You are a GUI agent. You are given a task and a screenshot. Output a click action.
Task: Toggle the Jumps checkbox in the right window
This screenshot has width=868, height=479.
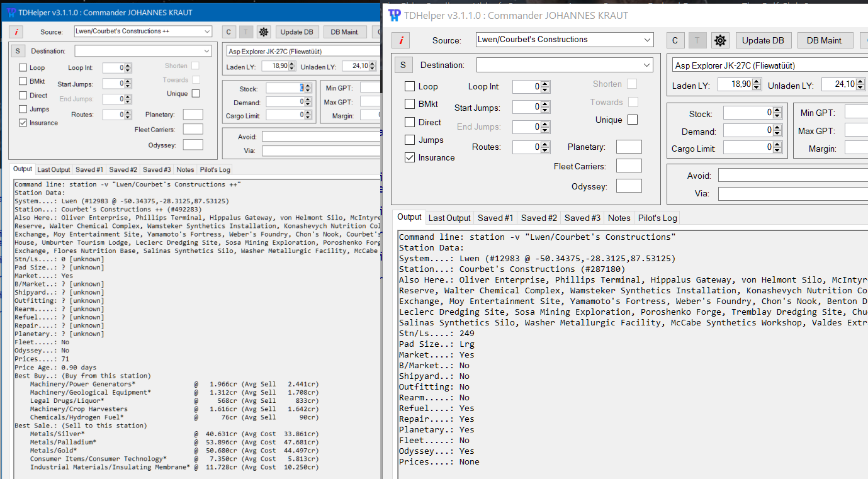410,140
